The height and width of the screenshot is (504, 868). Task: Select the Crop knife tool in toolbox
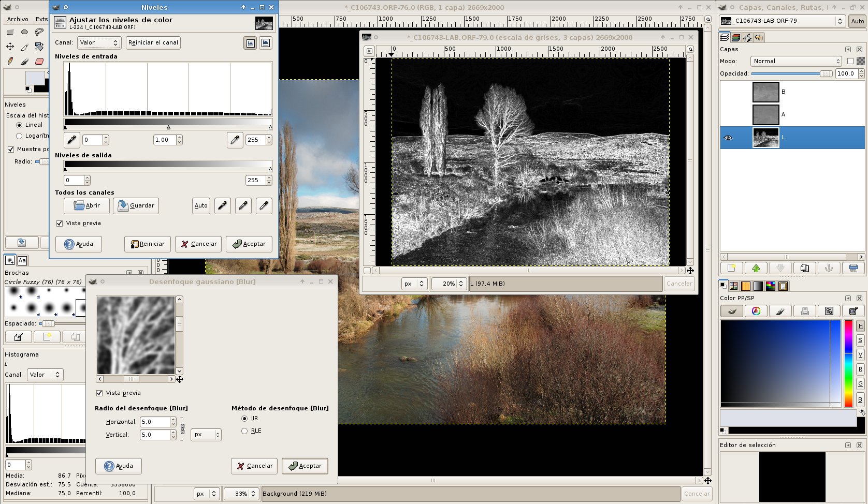click(x=24, y=47)
